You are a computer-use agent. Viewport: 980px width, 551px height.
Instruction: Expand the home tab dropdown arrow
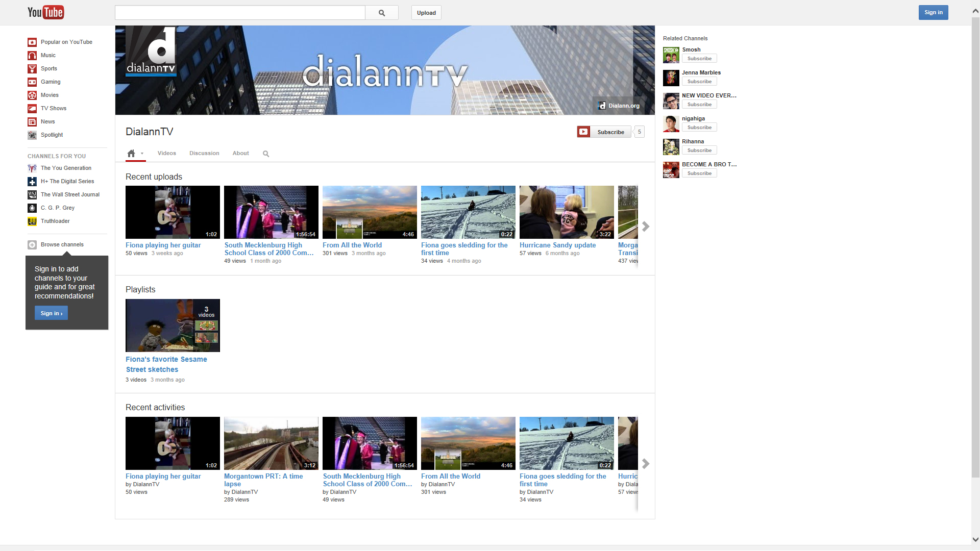pyautogui.click(x=142, y=154)
